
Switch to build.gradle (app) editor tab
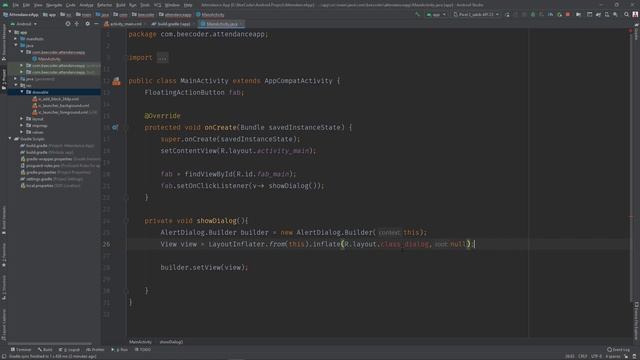(x=171, y=24)
